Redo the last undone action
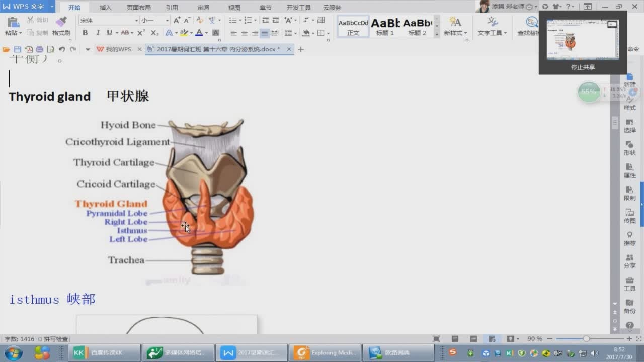Screen dimensions: 644x362 tap(73, 49)
